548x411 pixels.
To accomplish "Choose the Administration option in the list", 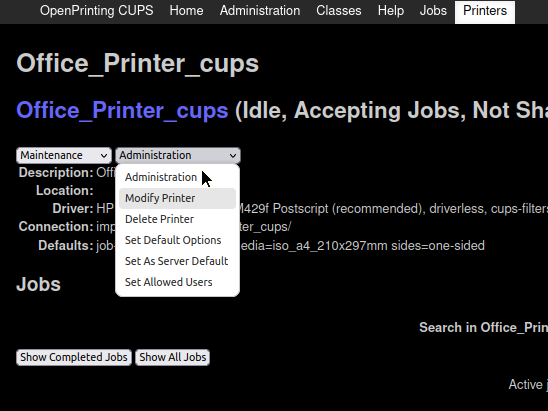I will (x=178, y=177).
